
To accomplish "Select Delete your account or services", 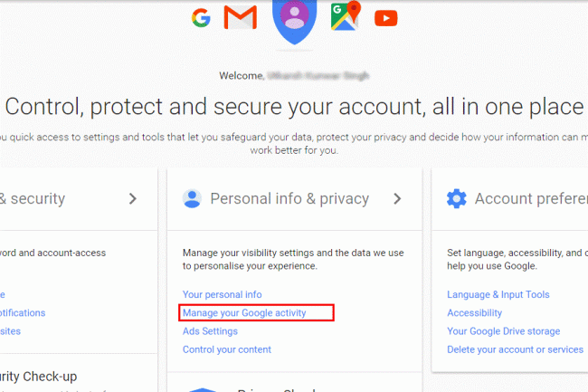I will [x=515, y=349].
